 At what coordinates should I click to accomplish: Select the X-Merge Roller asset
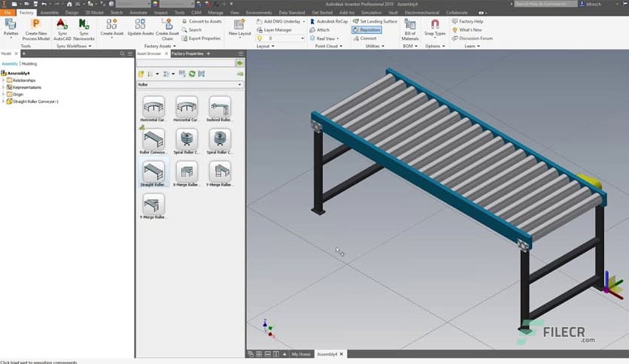pos(187,174)
